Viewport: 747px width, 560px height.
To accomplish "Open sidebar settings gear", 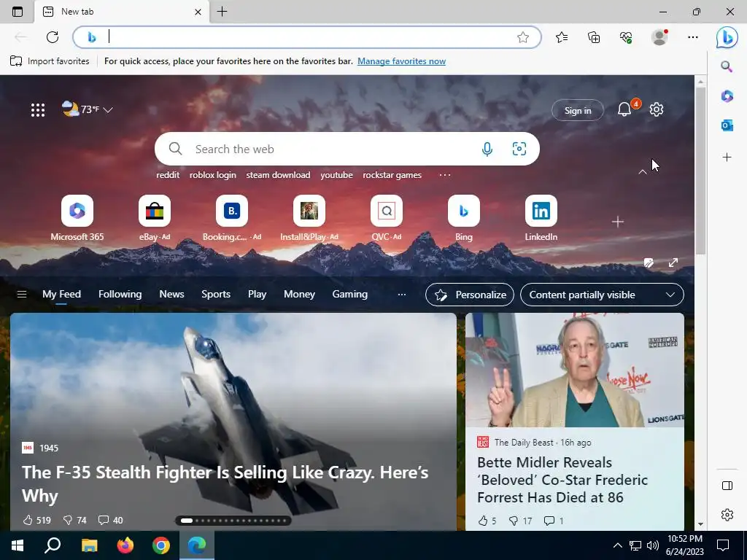I will coord(727,515).
